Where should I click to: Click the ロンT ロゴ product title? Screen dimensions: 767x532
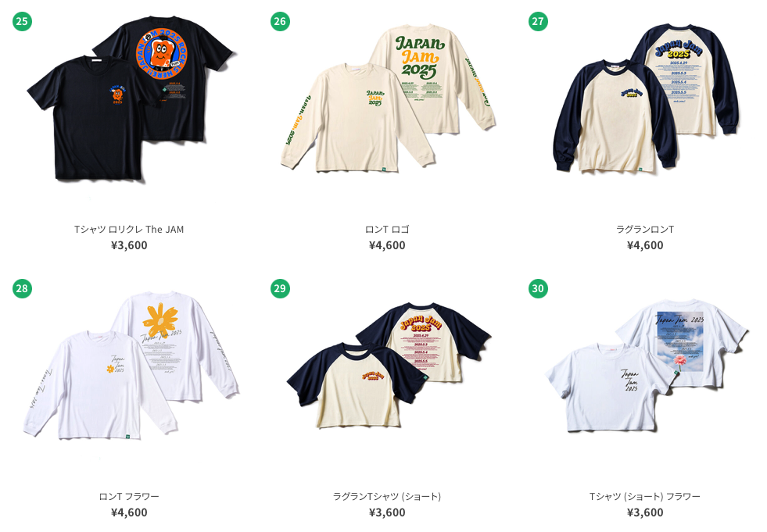[x=387, y=230]
